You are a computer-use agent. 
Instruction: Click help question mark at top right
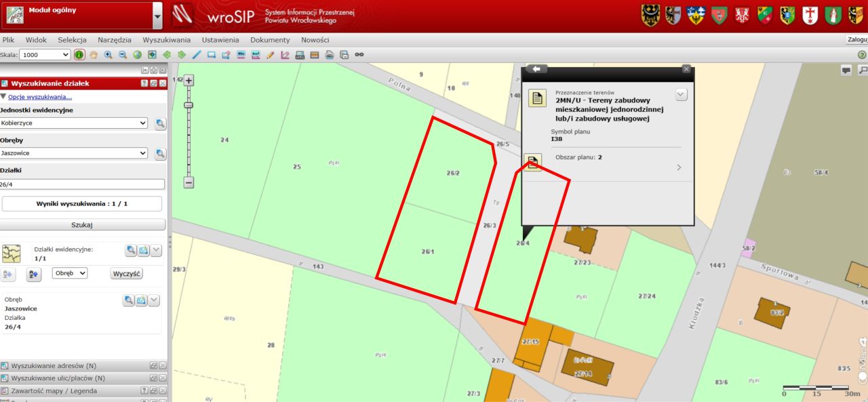coord(862,55)
